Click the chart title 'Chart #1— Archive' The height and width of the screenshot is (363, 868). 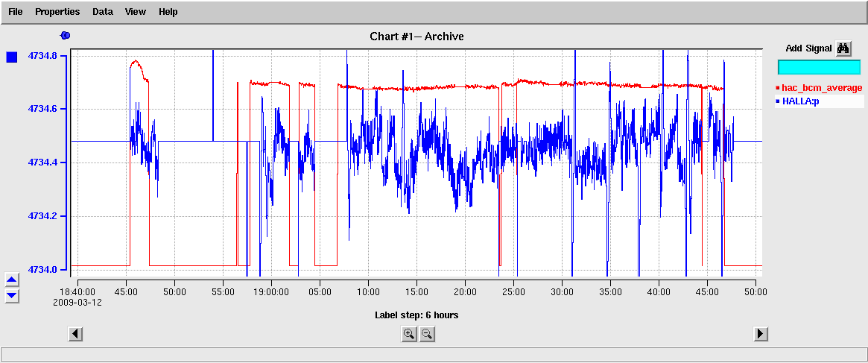click(x=416, y=37)
